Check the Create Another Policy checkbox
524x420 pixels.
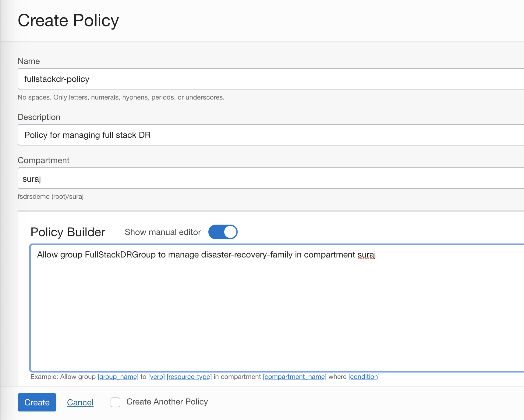pos(115,402)
